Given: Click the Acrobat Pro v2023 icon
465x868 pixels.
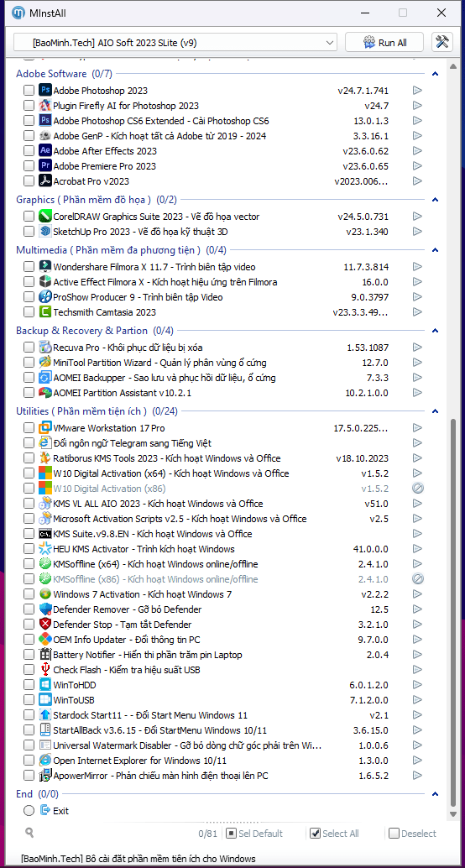Looking at the screenshot, I should 44,181.
